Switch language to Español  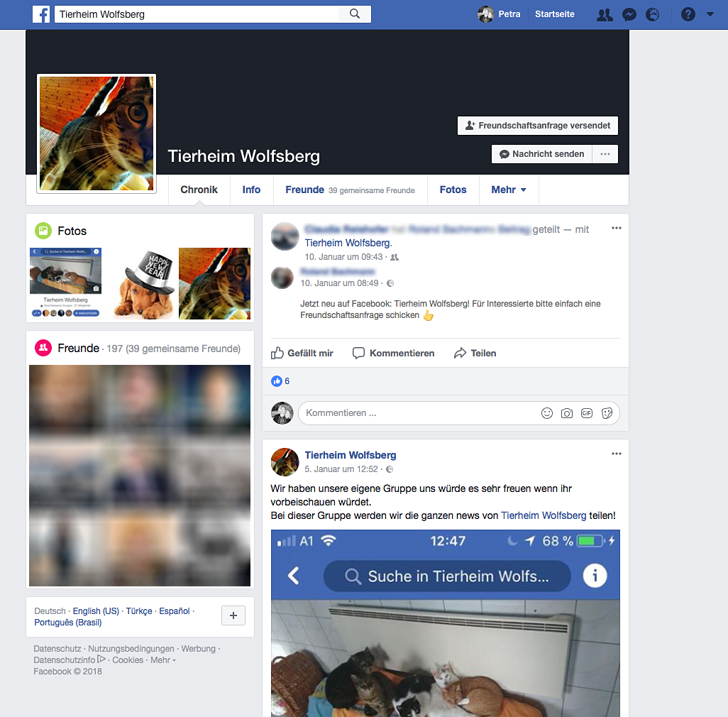pos(174,611)
